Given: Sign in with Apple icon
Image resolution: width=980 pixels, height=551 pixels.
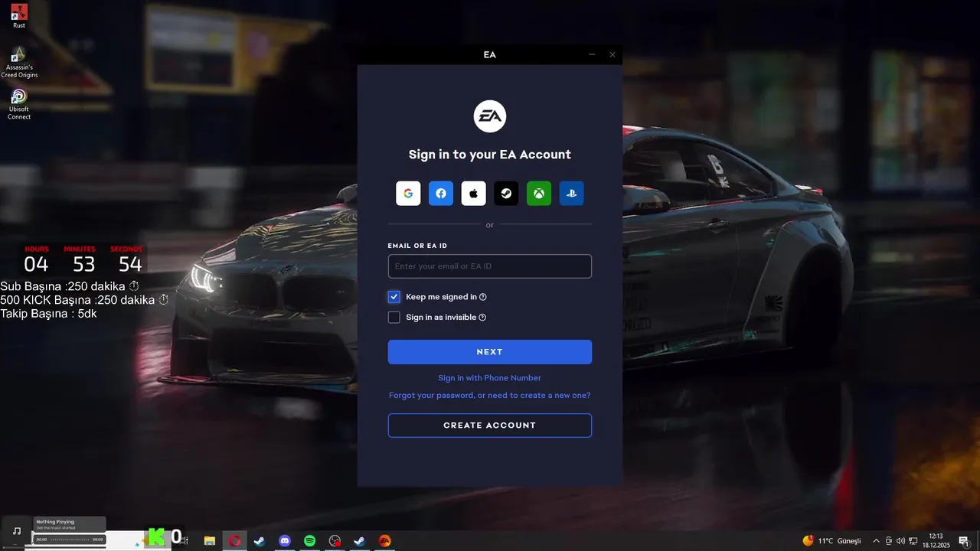Looking at the screenshot, I should (474, 194).
